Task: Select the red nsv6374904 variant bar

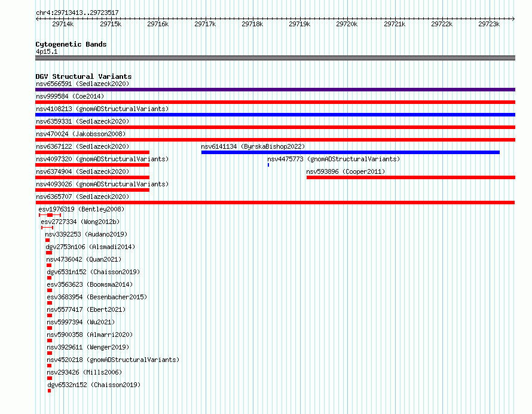Action: point(92,177)
